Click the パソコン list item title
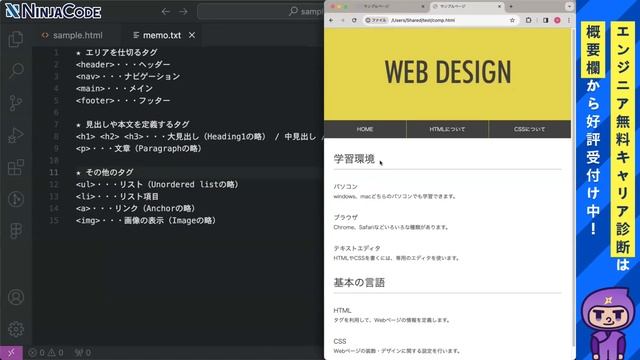The image size is (640, 360). coord(345,186)
